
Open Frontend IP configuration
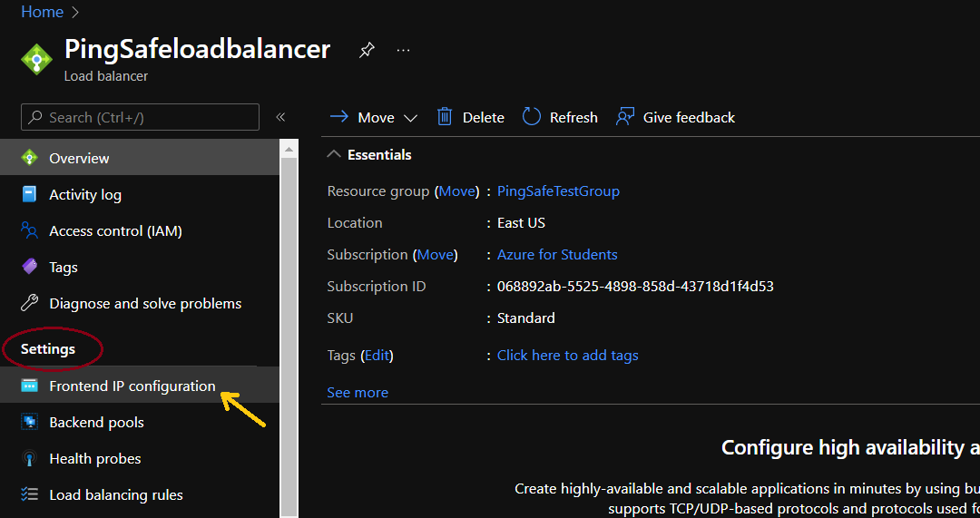click(132, 386)
